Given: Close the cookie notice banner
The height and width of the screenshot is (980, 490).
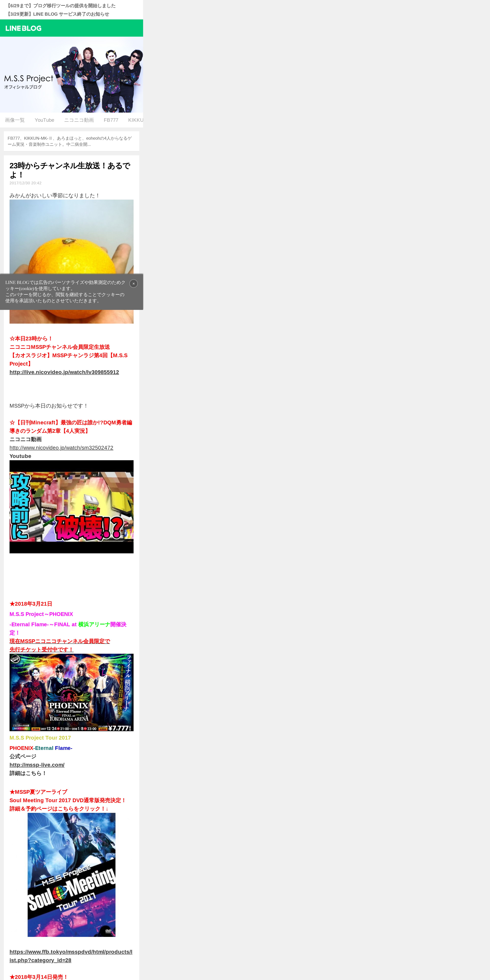Looking at the screenshot, I should click(x=134, y=283).
